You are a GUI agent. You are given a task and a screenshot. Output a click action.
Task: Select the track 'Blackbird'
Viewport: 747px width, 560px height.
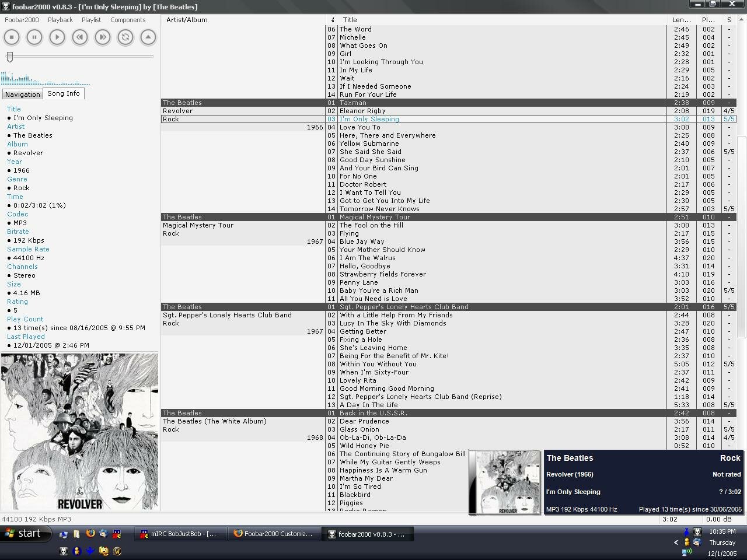pos(355,495)
